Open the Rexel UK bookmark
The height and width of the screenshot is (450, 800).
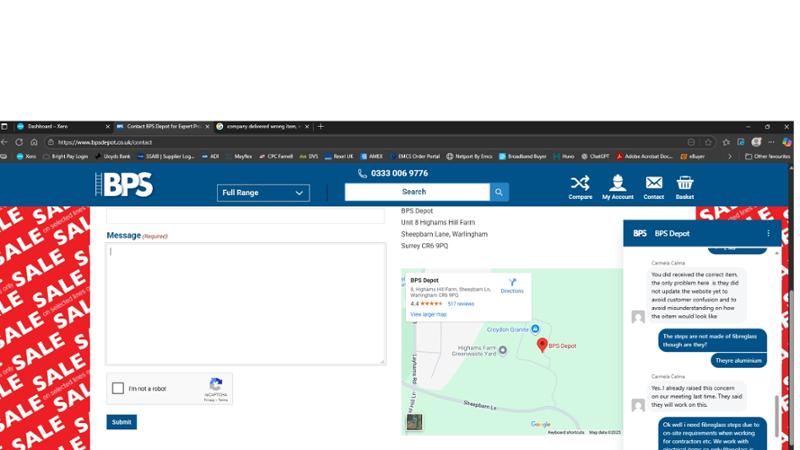pyautogui.click(x=339, y=157)
